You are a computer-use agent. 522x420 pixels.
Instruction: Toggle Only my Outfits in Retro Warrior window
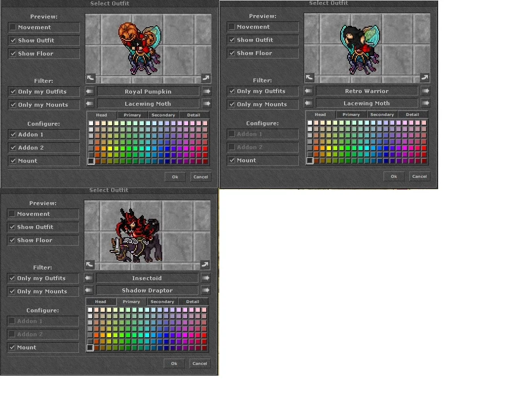[x=263, y=91]
